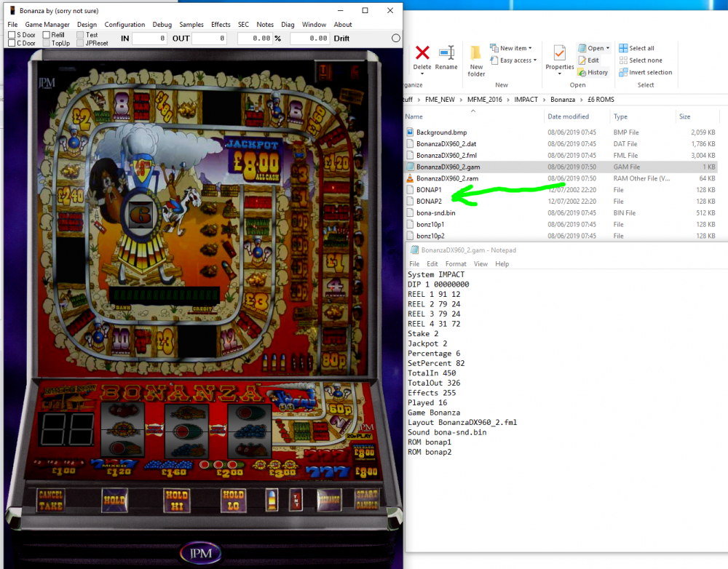This screenshot has height=569, width=728.
Task: Click the round status indicator near Drift
Action: pyautogui.click(x=396, y=38)
